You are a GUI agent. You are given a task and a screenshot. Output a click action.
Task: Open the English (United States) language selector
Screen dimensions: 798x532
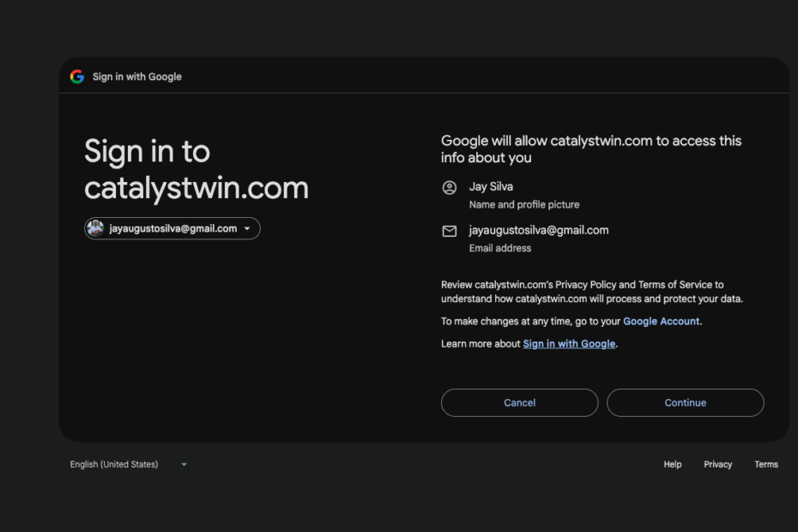tap(114, 464)
